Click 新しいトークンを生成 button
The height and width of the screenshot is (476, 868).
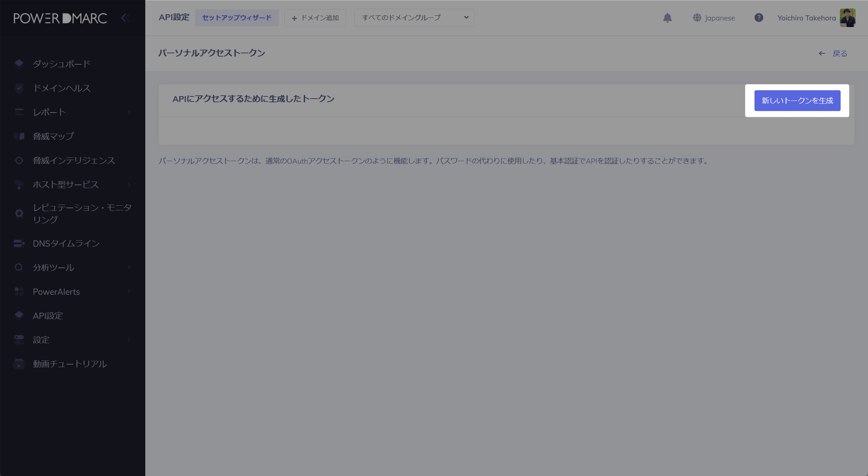[x=797, y=100]
